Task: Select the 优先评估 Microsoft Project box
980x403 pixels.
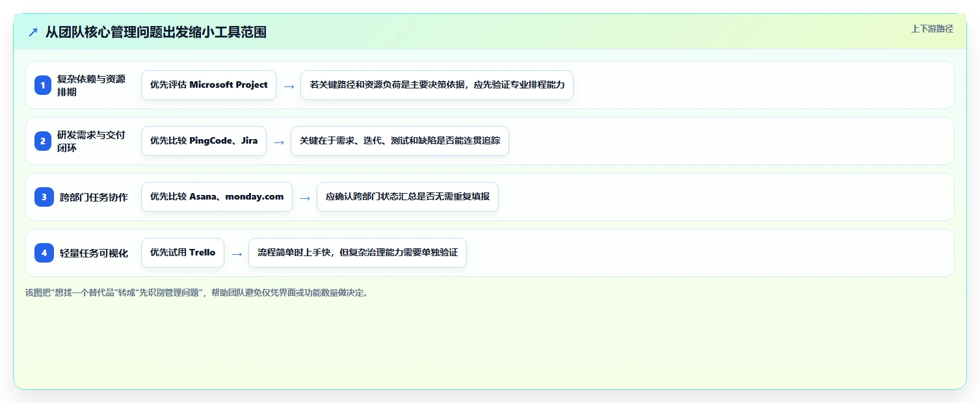Action: (x=209, y=85)
